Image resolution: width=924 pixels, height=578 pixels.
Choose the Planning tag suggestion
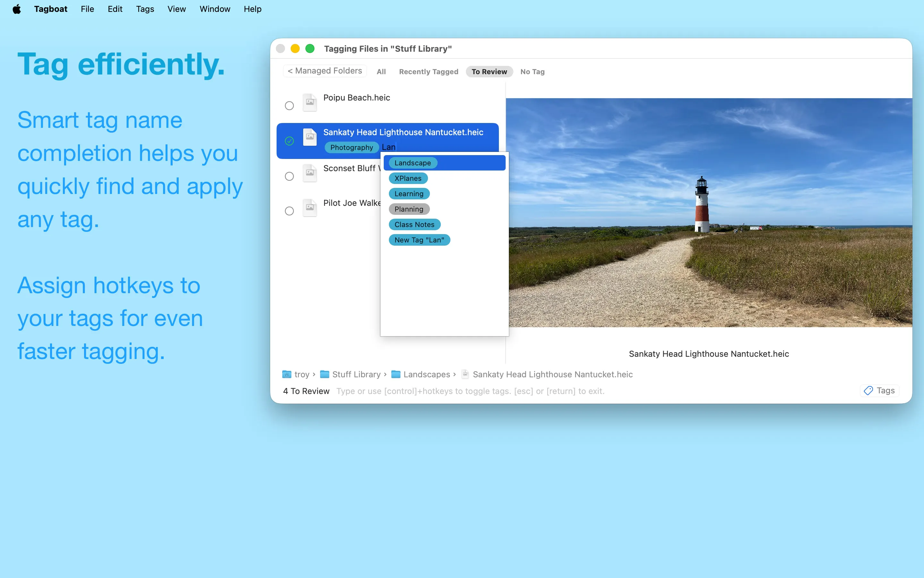409,209
